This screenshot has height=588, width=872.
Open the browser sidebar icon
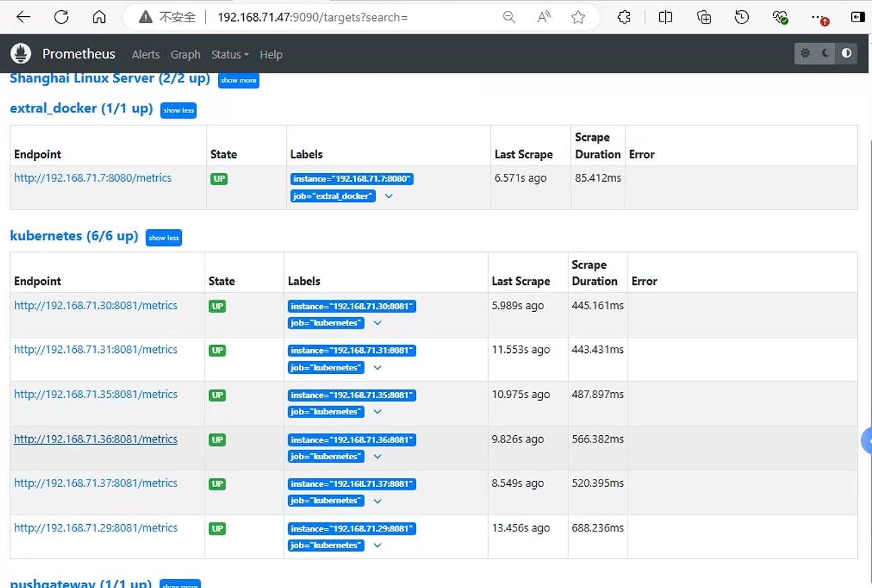[858, 18]
